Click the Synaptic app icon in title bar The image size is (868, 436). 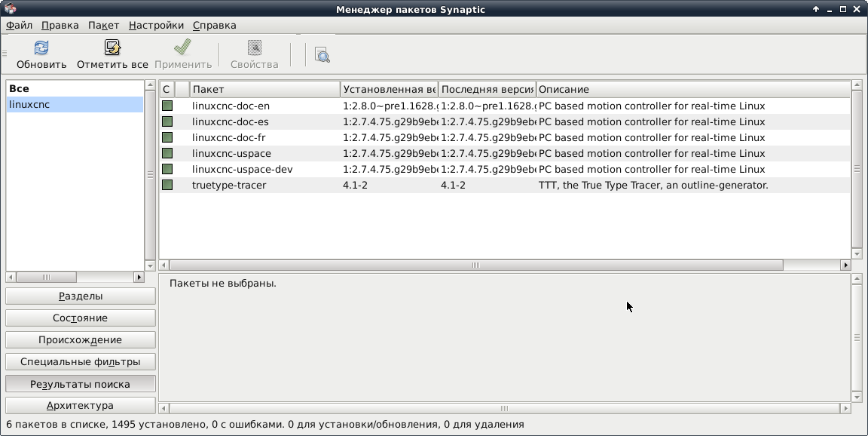click(10, 9)
